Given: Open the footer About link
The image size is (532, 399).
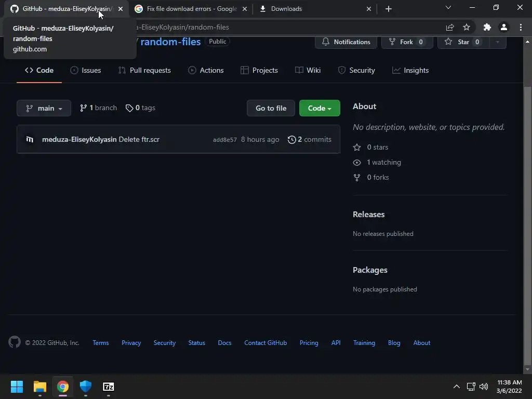Looking at the screenshot, I should [422, 343].
